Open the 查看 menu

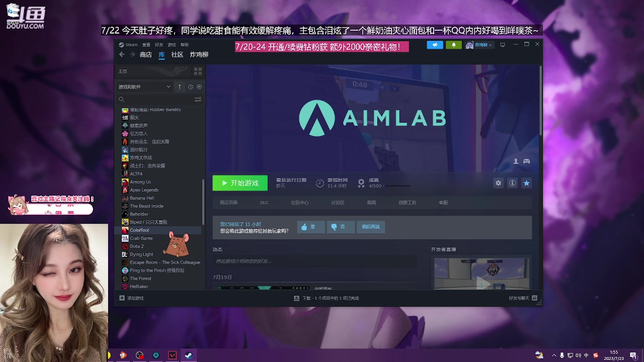146,45
